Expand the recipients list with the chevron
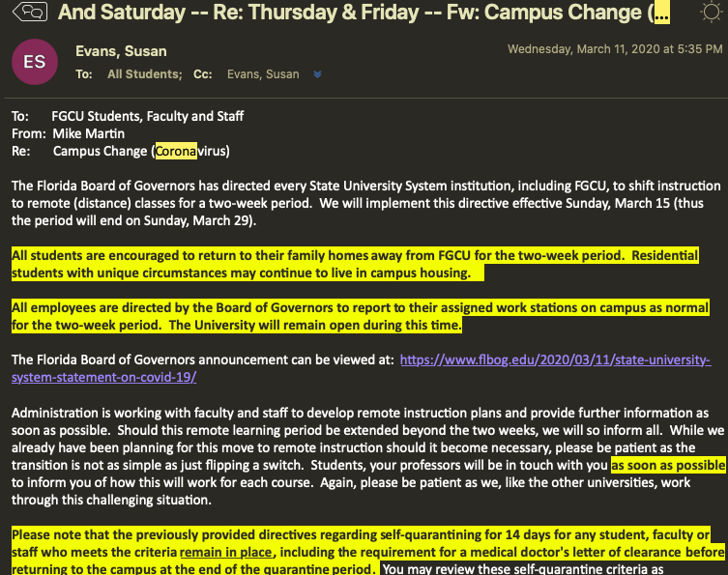 click(318, 74)
